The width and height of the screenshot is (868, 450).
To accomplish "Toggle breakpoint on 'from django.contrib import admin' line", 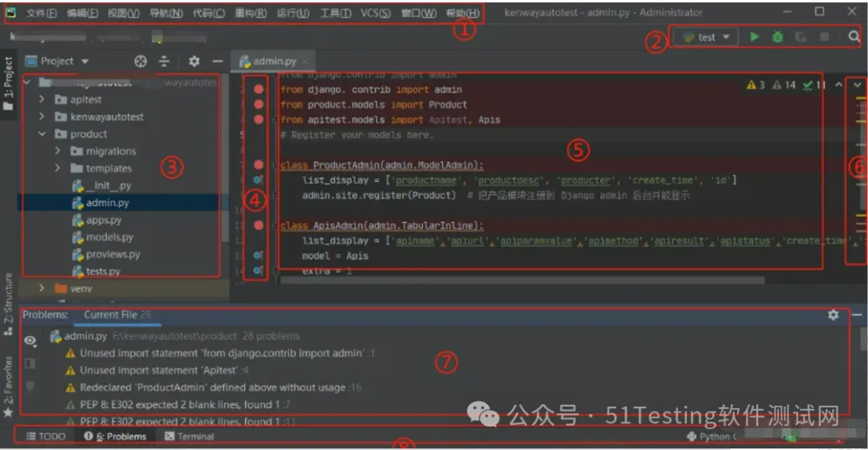I will tap(259, 89).
